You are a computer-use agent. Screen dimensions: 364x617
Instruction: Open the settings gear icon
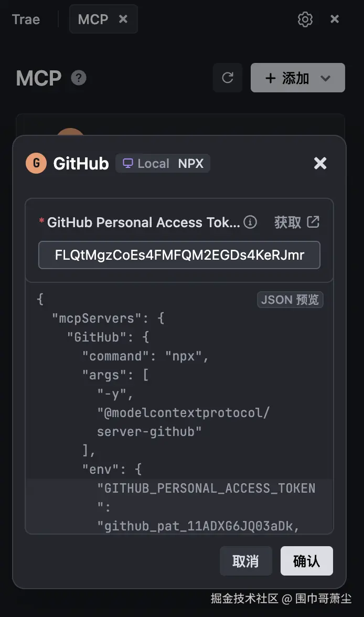coord(305,19)
